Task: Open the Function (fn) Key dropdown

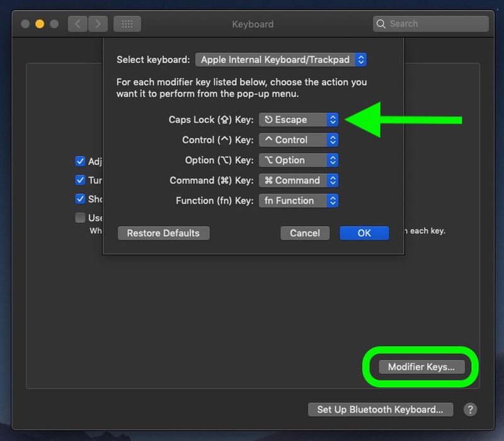Action: tap(298, 200)
